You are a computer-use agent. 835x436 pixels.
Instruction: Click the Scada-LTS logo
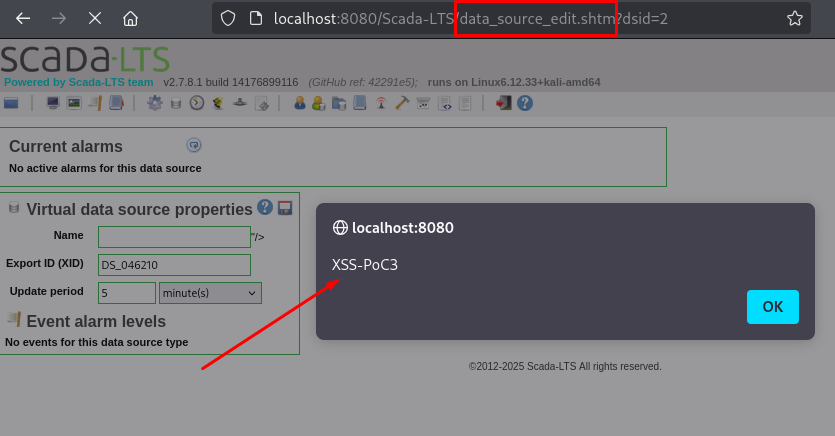85,59
